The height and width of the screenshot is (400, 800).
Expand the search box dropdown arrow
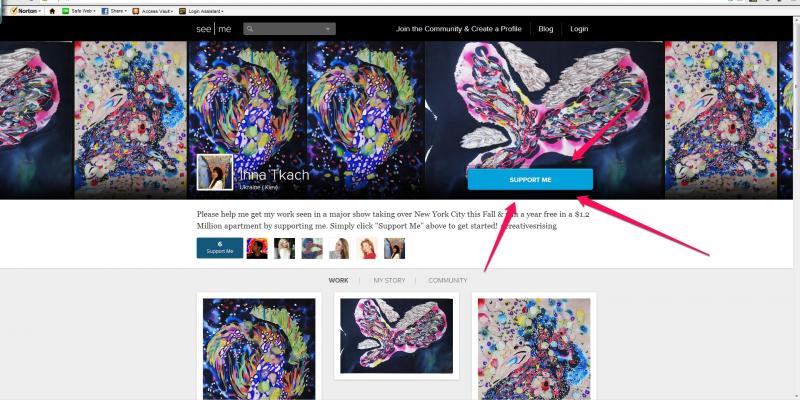tap(328, 30)
